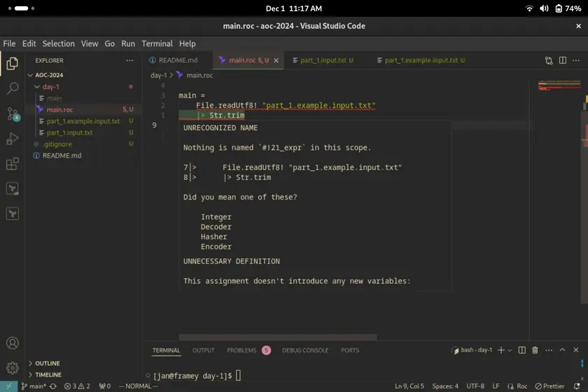Switch to Debug Console panel tab
The width and height of the screenshot is (588, 392).
(305, 350)
